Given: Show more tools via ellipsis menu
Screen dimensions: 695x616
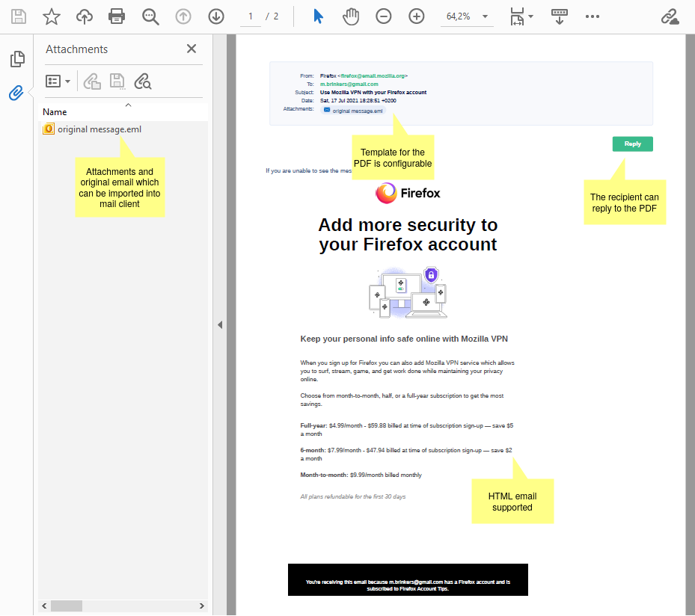Looking at the screenshot, I should 593,16.
